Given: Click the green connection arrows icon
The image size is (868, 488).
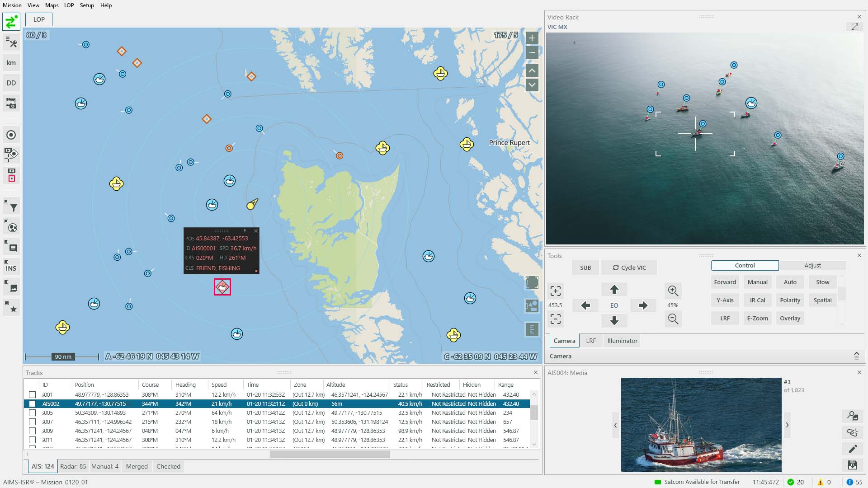Looking at the screenshot, I should (11, 22).
